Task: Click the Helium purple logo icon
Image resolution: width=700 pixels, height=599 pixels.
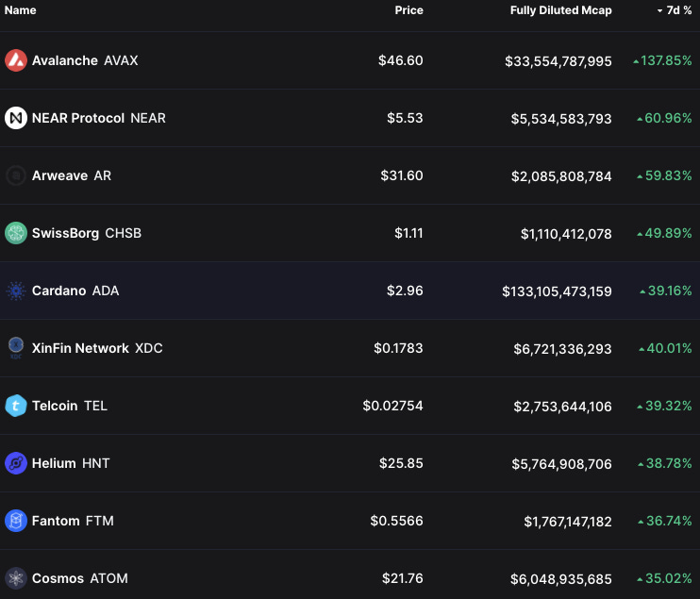Action: coord(16,463)
